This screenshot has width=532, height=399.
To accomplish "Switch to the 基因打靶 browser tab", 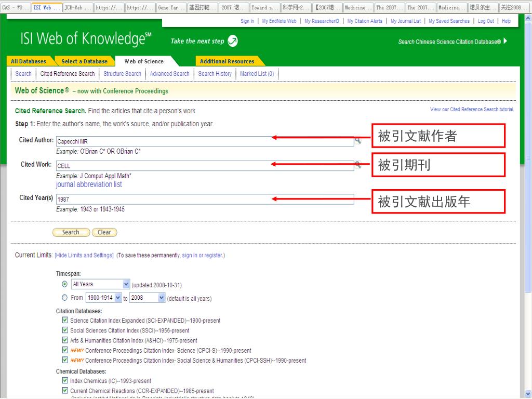I will [x=203, y=7].
